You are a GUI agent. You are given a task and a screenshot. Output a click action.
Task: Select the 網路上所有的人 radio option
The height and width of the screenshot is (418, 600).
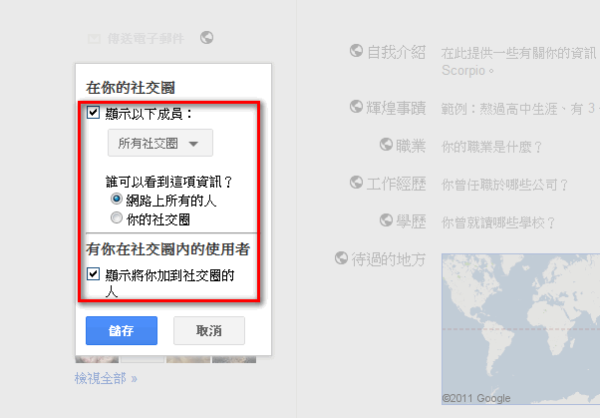[x=116, y=199]
